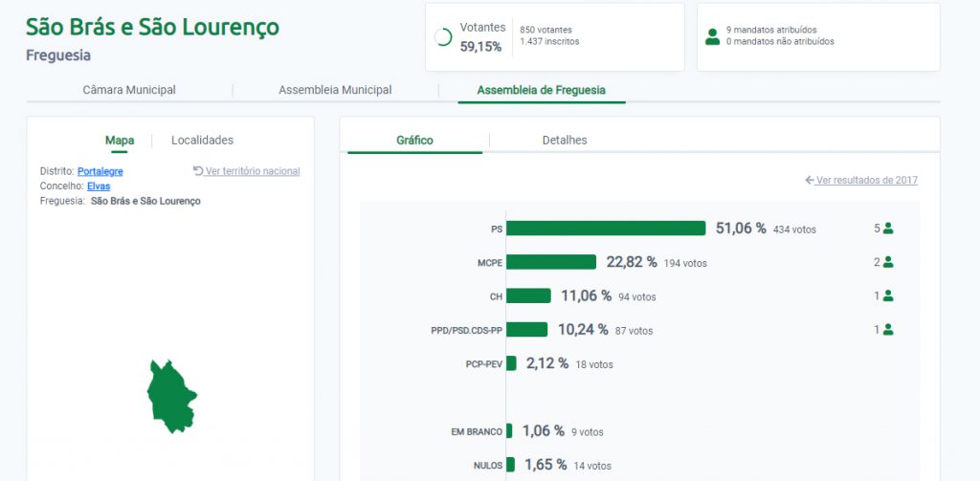The width and height of the screenshot is (980, 481).
Task: Click the voter turnout circular progress icon
Action: tap(443, 37)
